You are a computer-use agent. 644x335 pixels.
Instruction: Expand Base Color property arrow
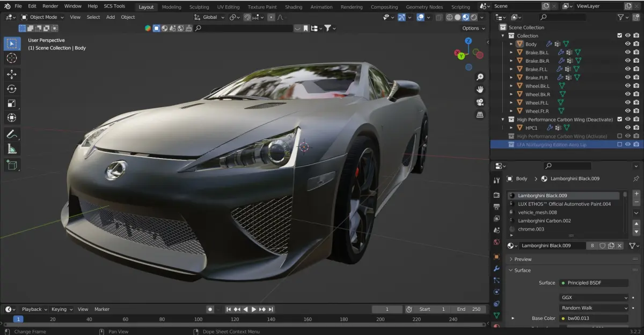coord(513,318)
